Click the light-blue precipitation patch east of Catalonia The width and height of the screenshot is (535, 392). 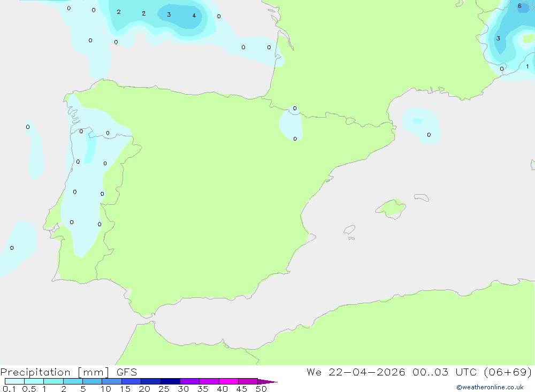coord(421,126)
